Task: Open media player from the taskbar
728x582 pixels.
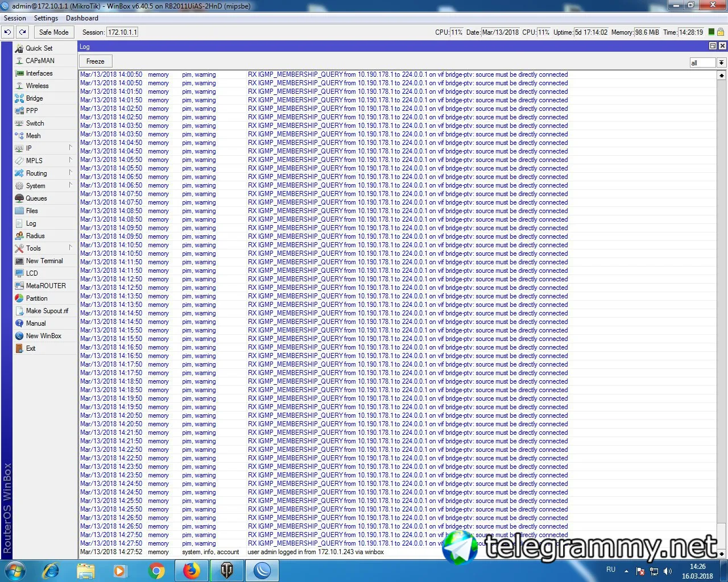Action: [120, 570]
